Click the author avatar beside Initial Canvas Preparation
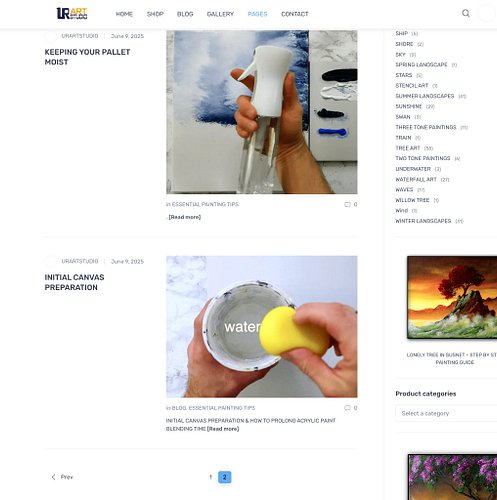 coord(51,261)
